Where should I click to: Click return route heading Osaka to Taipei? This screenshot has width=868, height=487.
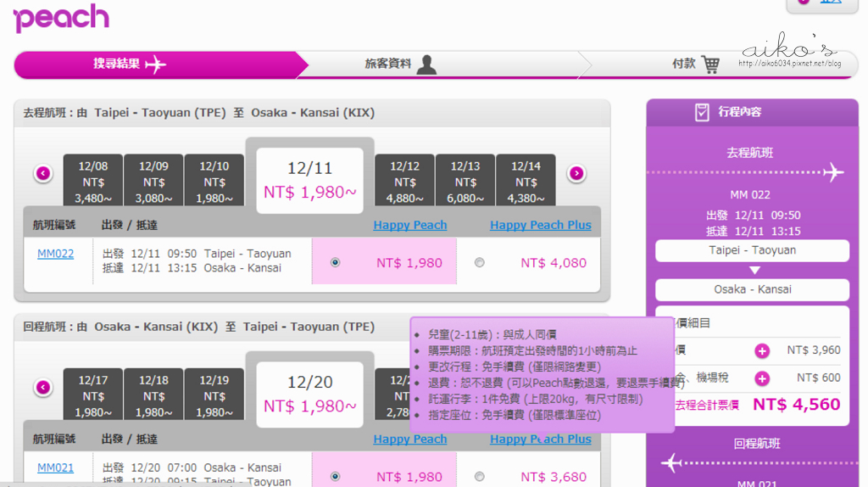click(198, 327)
